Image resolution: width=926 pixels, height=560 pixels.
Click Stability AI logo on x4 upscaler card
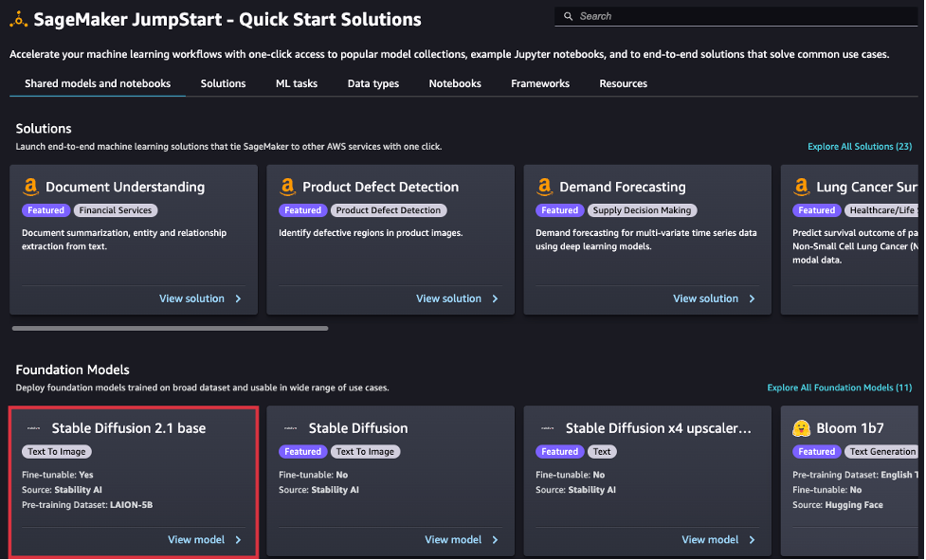[x=547, y=428]
